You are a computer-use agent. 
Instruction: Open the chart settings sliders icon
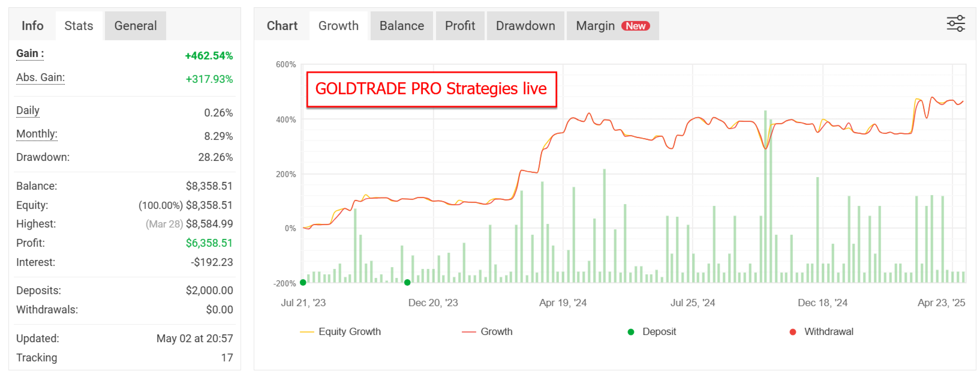(x=955, y=24)
